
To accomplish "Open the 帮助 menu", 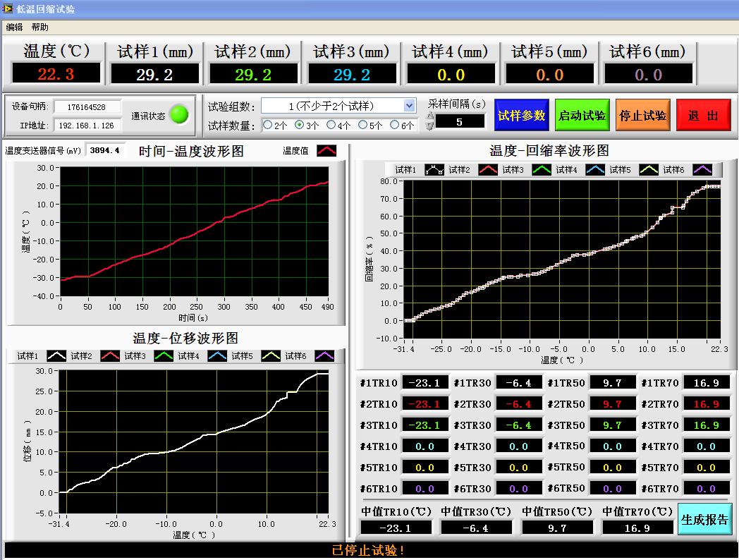I will click(x=40, y=28).
